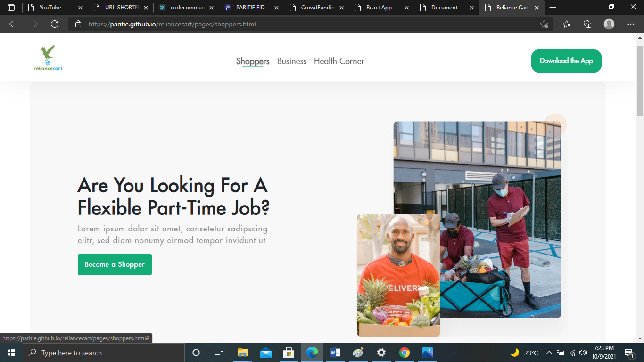Click the 'Lorem ipsum dolor sit amet' paragraph
This screenshot has height=362, width=644.
173,235
